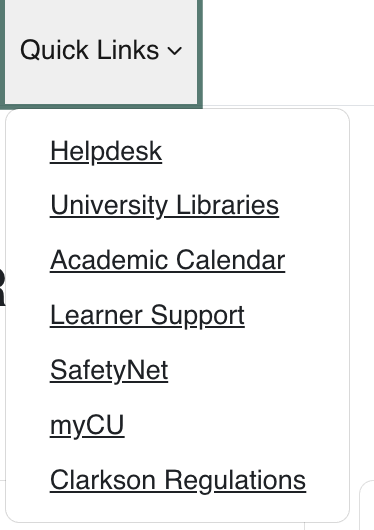Go to the myCU portal link
The height and width of the screenshot is (530, 374).
[x=87, y=425]
